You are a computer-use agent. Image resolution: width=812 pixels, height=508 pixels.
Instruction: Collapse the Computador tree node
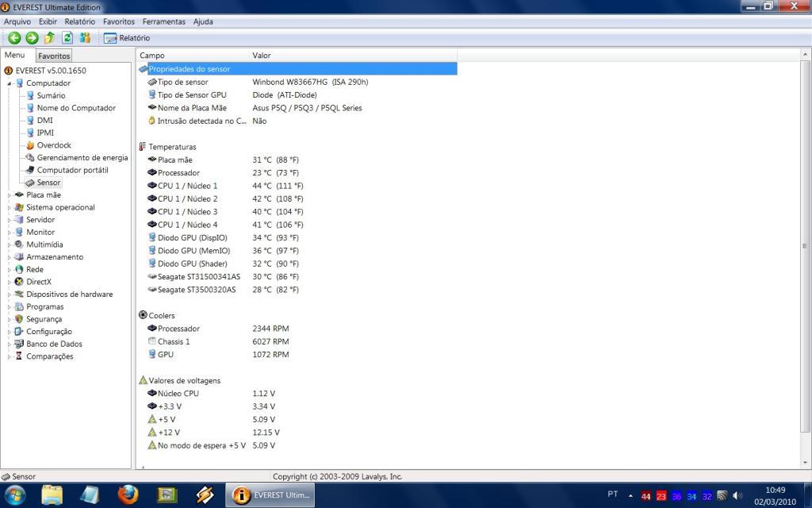[x=10, y=83]
